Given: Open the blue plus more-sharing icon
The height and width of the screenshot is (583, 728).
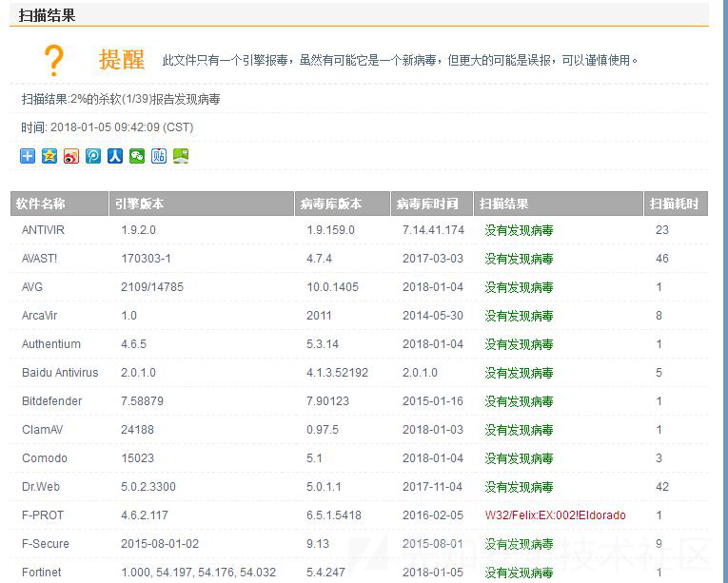Looking at the screenshot, I should pyautogui.click(x=28, y=156).
